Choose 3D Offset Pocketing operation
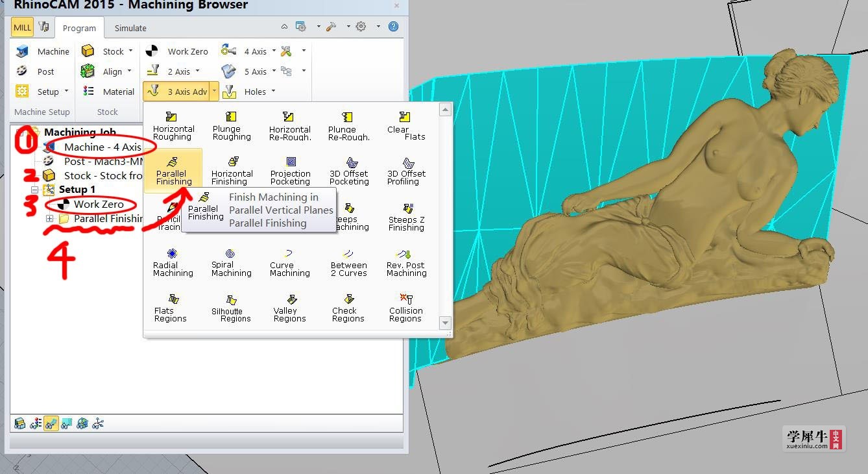The image size is (868, 474). pos(348,170)
